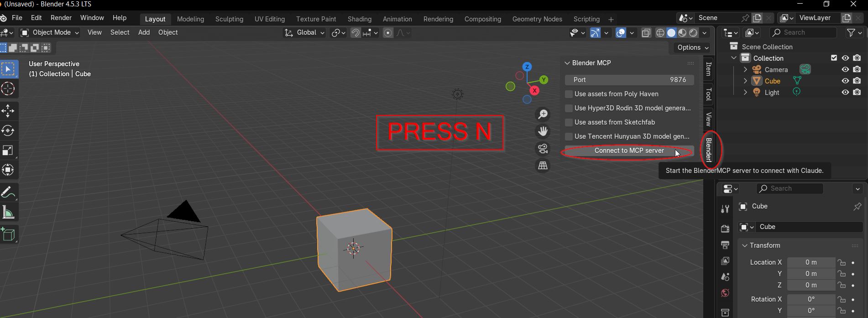Image resolution: width=868 pixels, height=318 pixels.
Task: Collapse the Transform panel
Action: 745,245
